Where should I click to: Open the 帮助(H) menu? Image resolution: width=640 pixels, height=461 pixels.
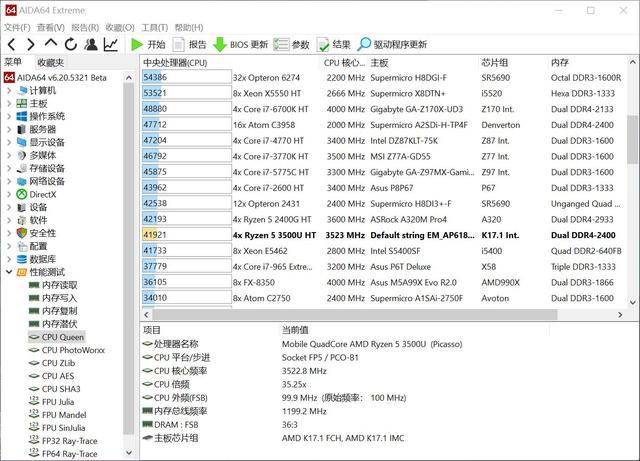pos(189,27)
